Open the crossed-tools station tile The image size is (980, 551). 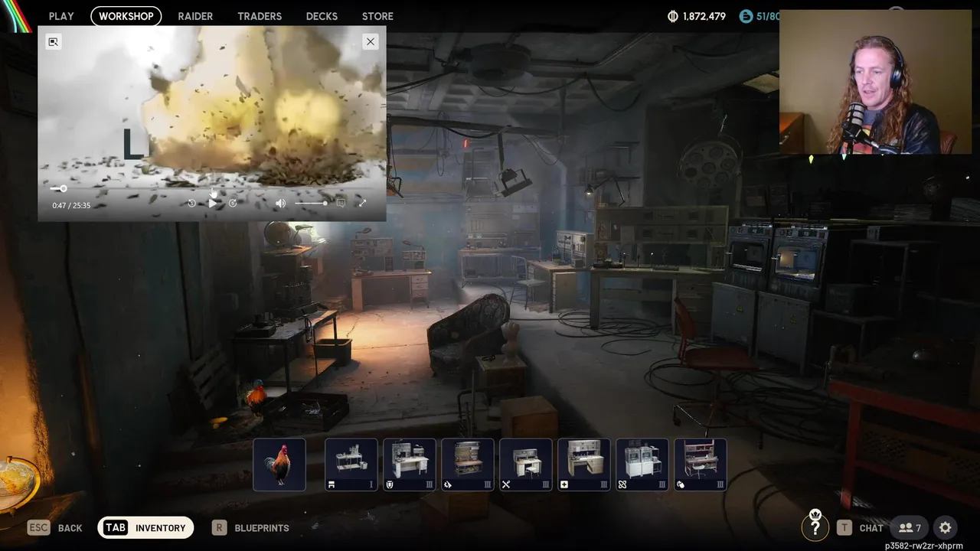tap(526, 465)
